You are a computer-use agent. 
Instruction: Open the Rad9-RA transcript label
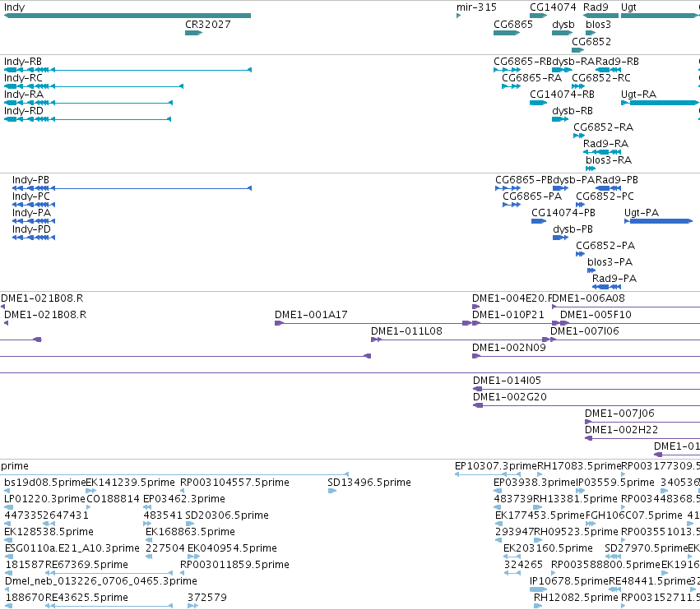[x=605, y=144]
